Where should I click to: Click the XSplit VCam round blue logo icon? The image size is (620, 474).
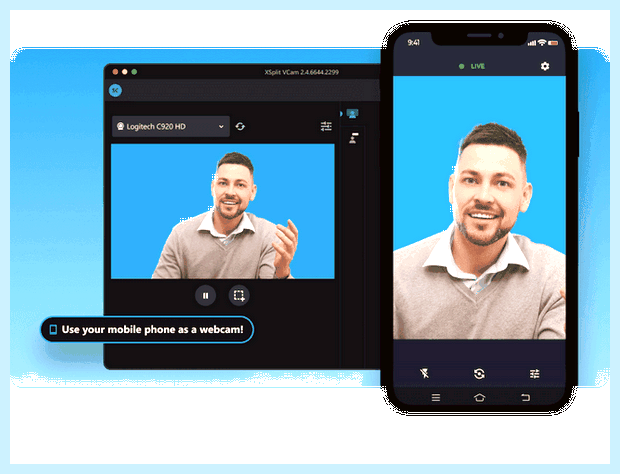pos(115,91)
